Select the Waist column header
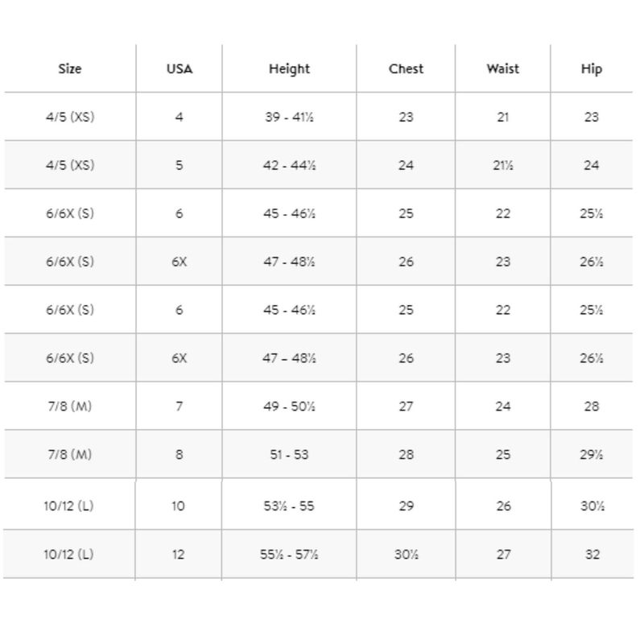Screen dimensions: 644x644 pos(502,68)
